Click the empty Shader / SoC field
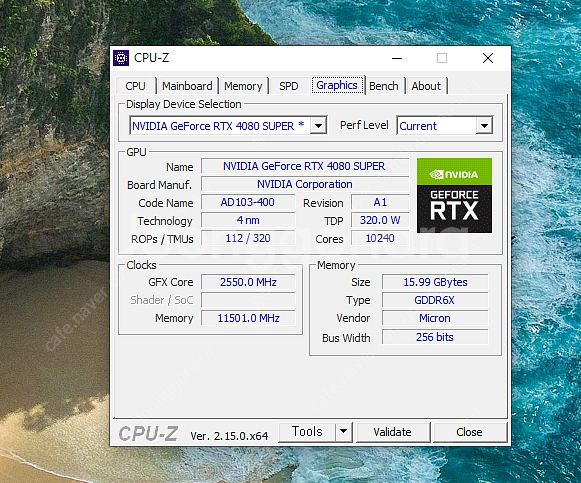Image resolution: width=581 pixels, height=483 pixels. (248, 300)
